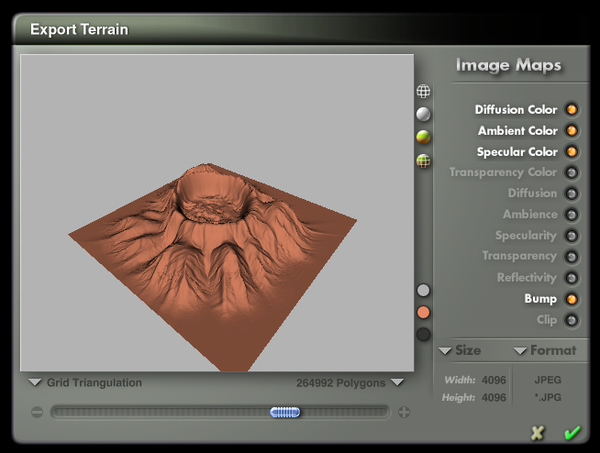The height and width of the screenshot is (453, 600).
Task: Click the Height value 4096
Action: click(x=494, y=398)
